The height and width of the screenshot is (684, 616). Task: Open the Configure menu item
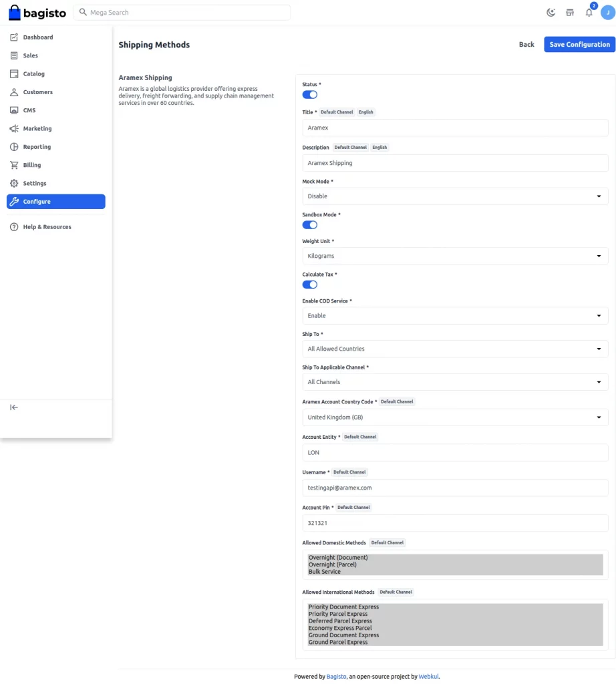click(56, 202)
